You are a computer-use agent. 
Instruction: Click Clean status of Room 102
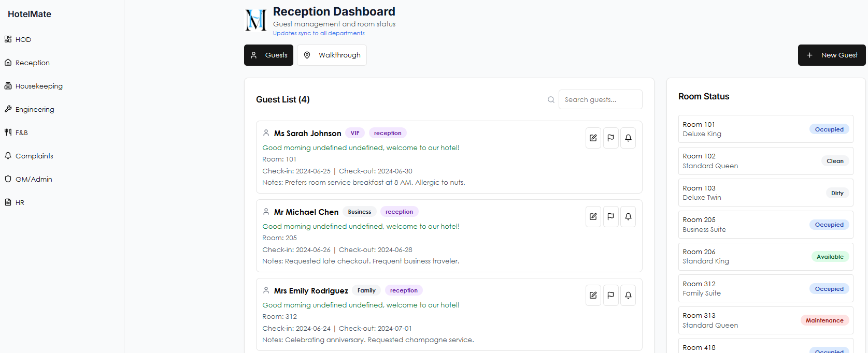[x=835, y=161]
